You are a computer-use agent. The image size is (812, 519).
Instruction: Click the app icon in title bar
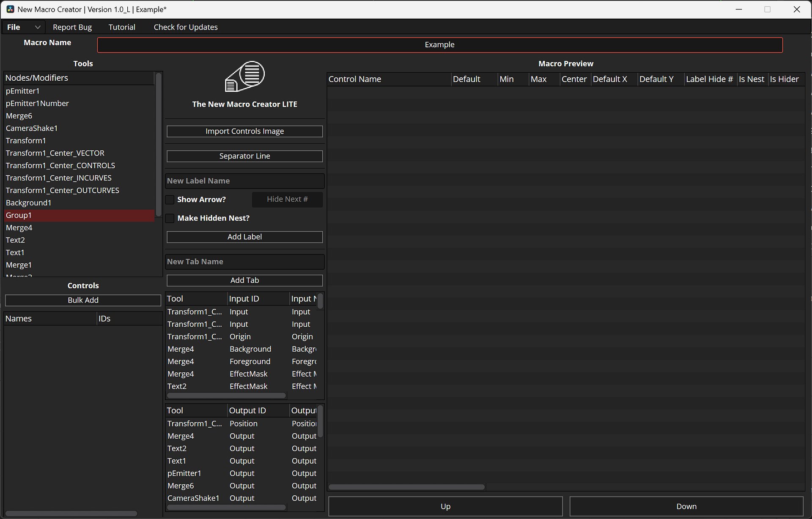click(x=10, y=9)
